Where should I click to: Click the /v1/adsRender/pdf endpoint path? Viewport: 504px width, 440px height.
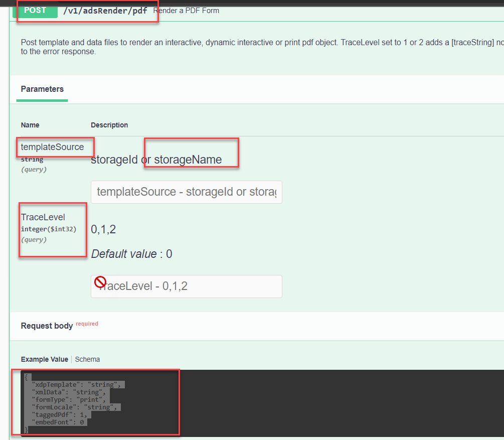click(105, 11)
